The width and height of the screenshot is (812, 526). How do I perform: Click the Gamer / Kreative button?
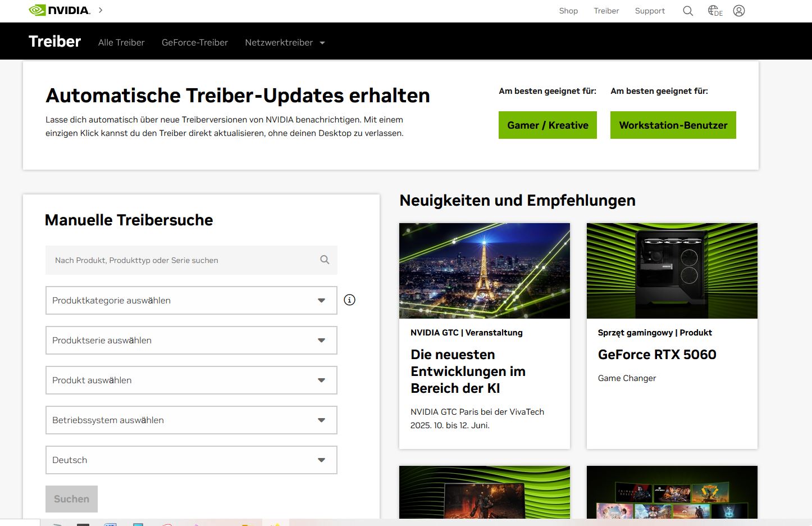(548, 125)
